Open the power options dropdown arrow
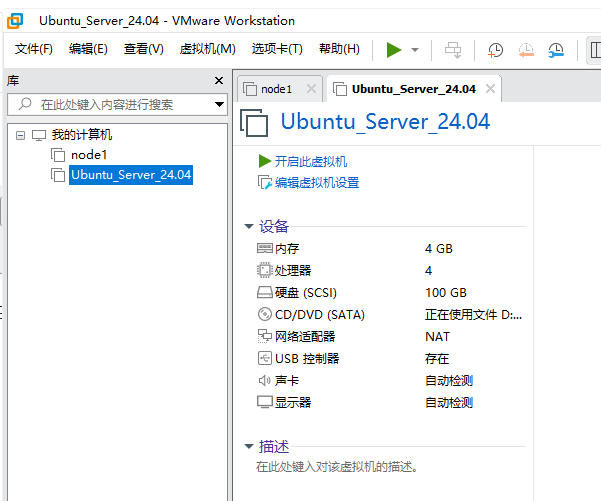The height and width of the screenshot is (501, 601). pos(415,50)
